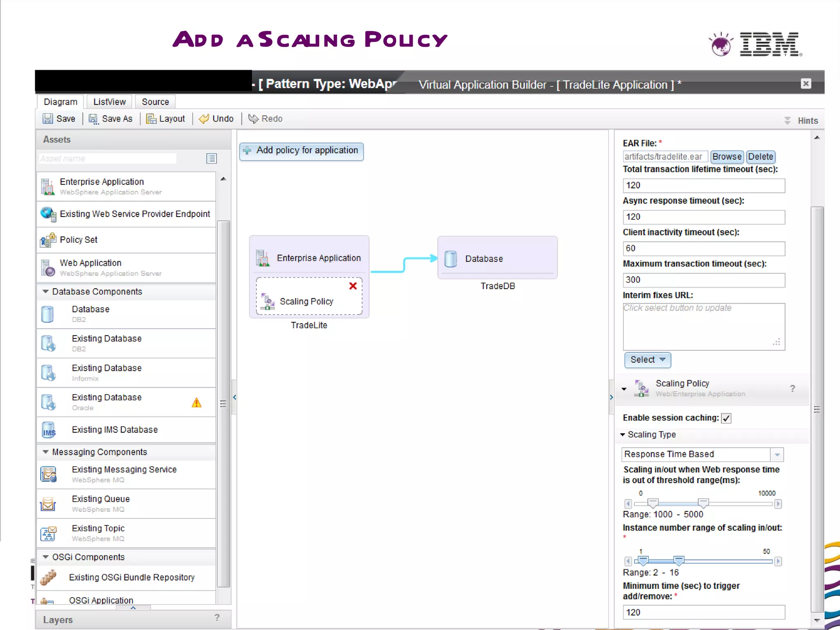Select the Existing Topic icon
Viewport: 840px width, 630px height.
click(x=48, y=533)
